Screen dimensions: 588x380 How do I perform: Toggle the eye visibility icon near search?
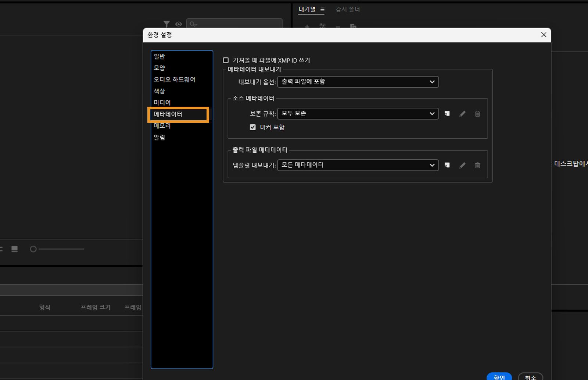tap(179, 24)
